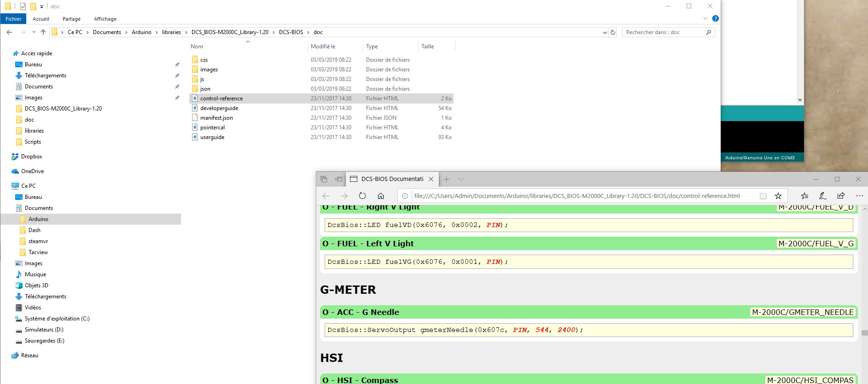Viewport: 868px width, 384px height.
Task: Share this page from Edge toolbar
Action: [841, 196]
